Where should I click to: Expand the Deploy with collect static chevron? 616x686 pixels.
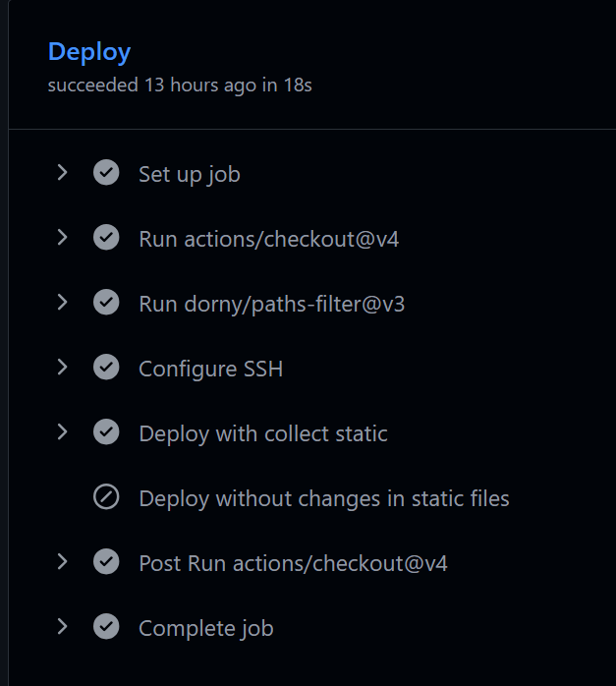(x=62, y=432)
